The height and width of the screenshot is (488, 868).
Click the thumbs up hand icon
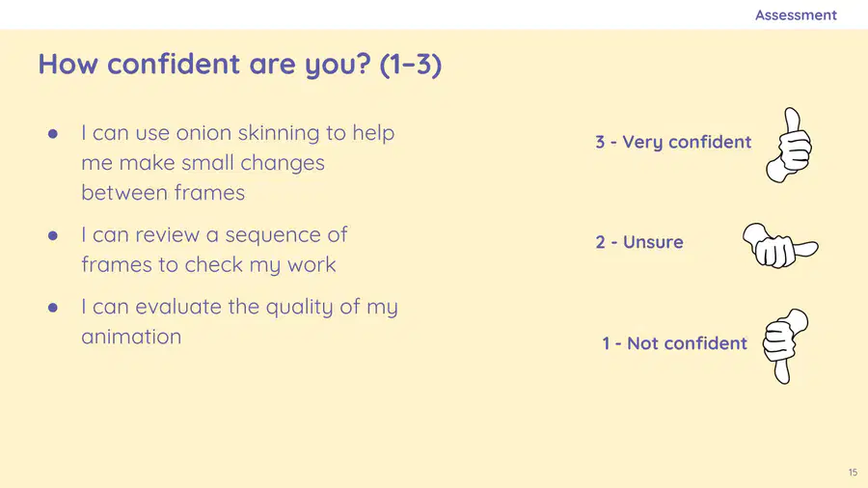[x=789, y=146]
